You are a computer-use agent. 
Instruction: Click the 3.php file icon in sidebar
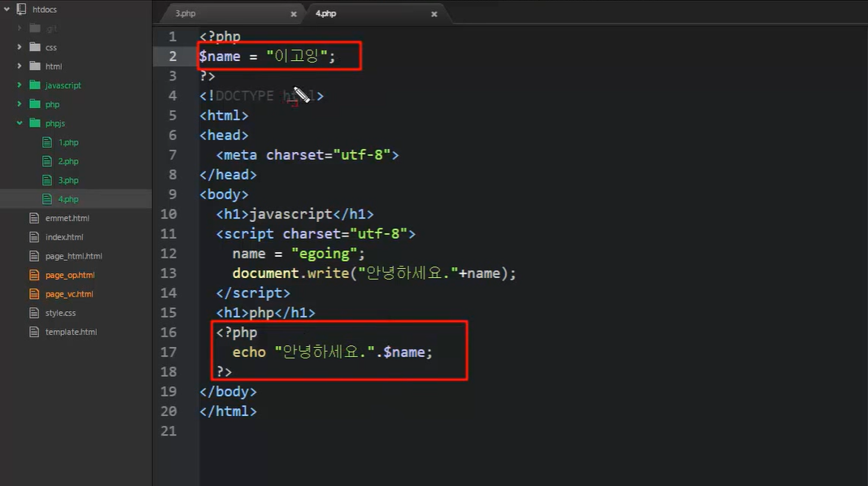point(47,180)
